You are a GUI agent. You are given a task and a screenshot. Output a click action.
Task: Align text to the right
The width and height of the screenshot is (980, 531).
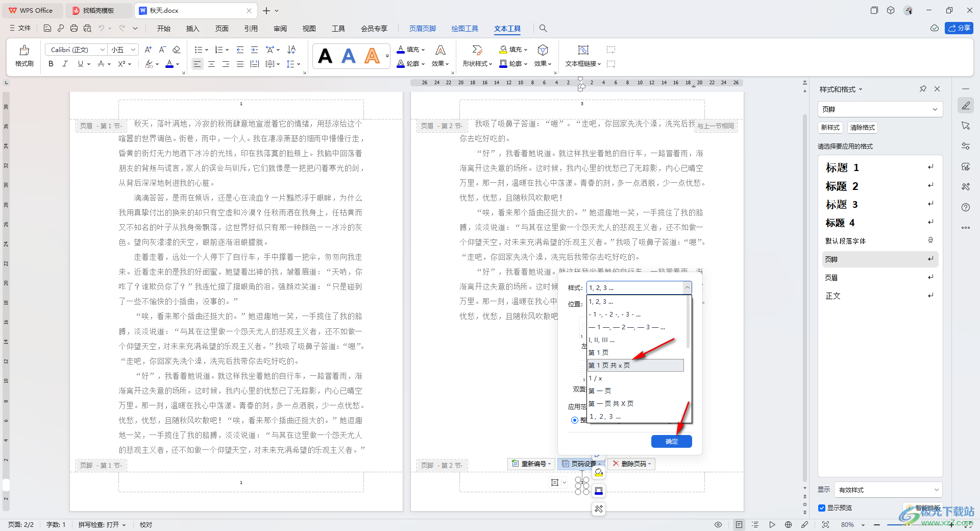(x=226, y=64)
